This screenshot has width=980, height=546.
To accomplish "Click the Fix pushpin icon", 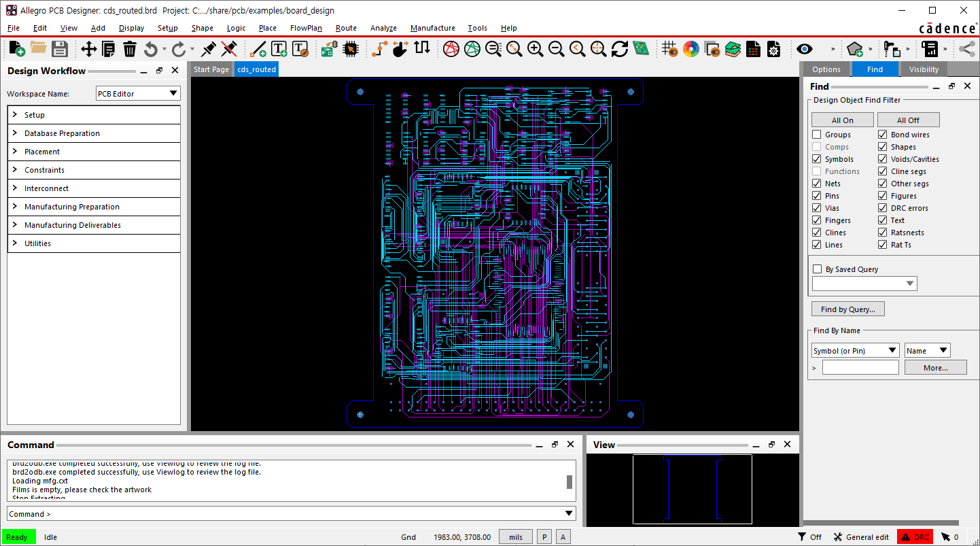I will click(x=209, y=49).
